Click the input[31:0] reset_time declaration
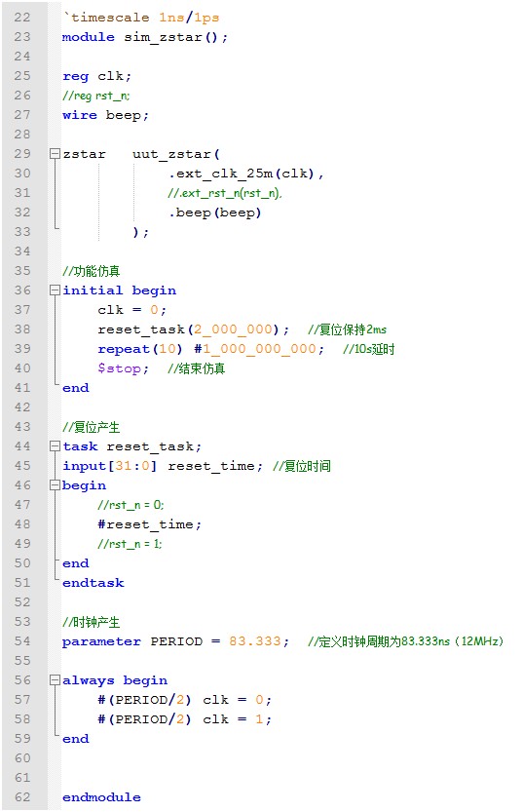This screenshot has height=812, width=522. click(163, 466)
